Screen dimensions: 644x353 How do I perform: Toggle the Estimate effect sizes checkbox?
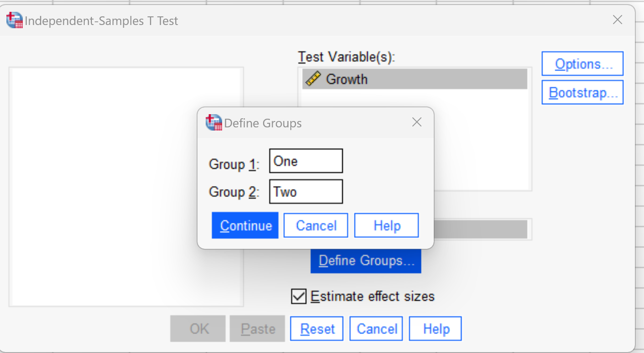coord(299,296)
